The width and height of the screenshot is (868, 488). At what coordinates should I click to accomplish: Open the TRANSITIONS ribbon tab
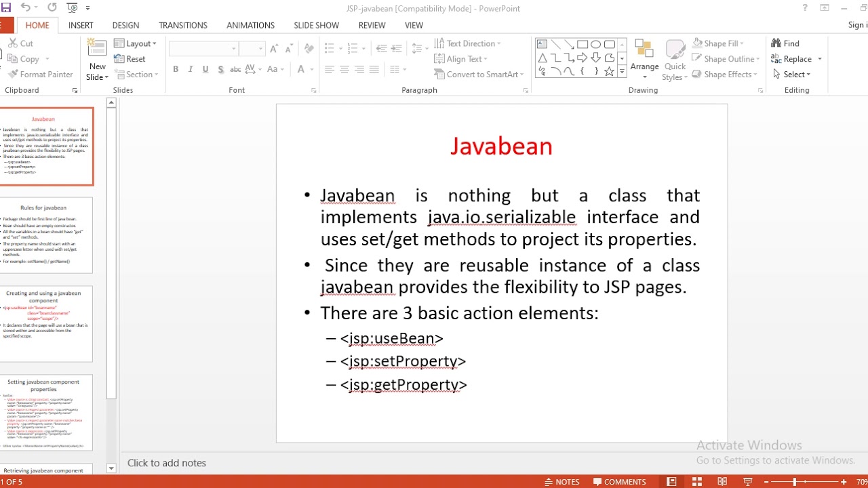[x=183, y=25]
